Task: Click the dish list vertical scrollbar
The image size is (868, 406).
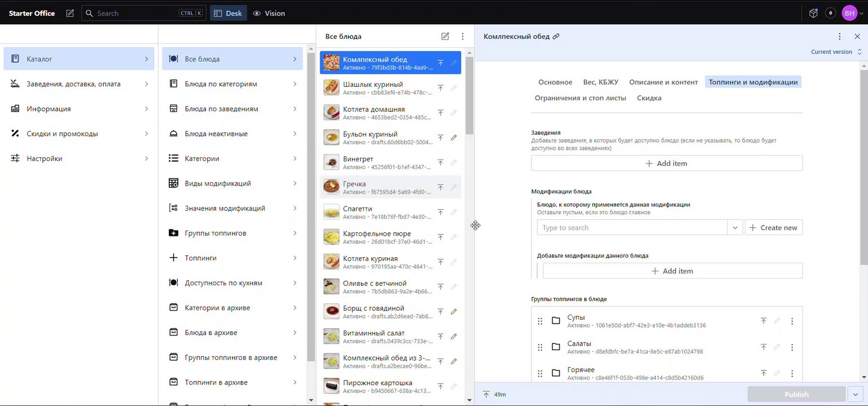Action: tap(470, 95)
